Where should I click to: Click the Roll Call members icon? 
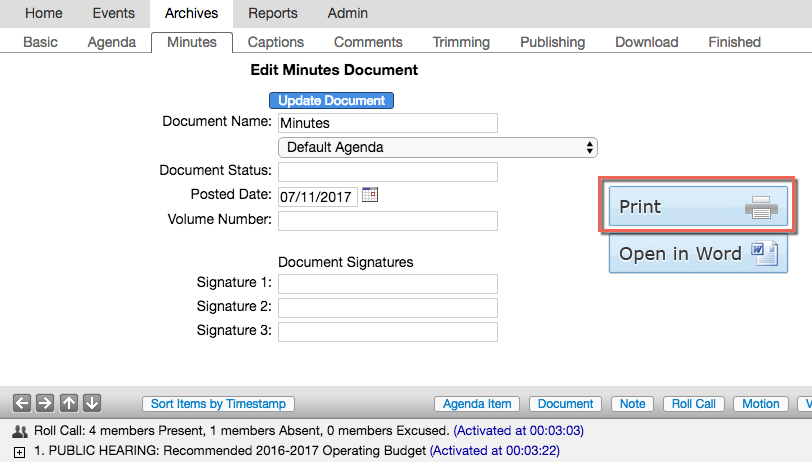[20, 431]
